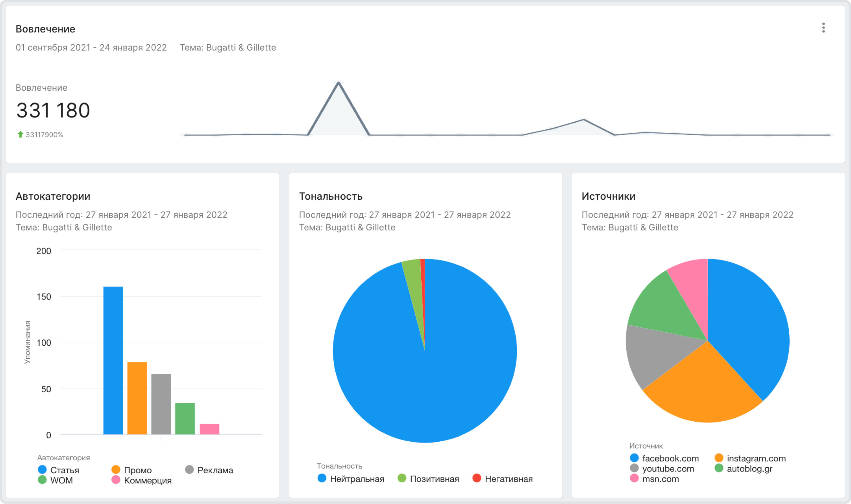This screenshot has width=851, height=504.
Task: Toggle the instagram.com legend entry
Action: pyautogui.click(x=750, y=458)
